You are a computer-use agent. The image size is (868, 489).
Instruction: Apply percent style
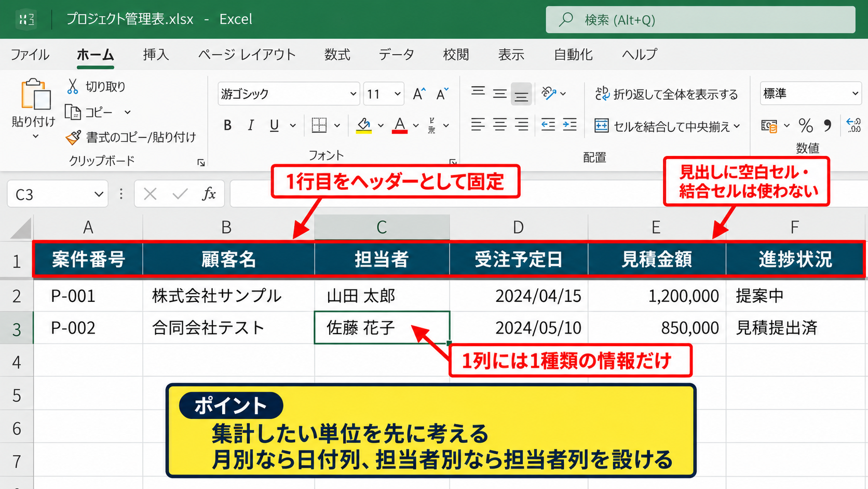[x=806, y=125]
